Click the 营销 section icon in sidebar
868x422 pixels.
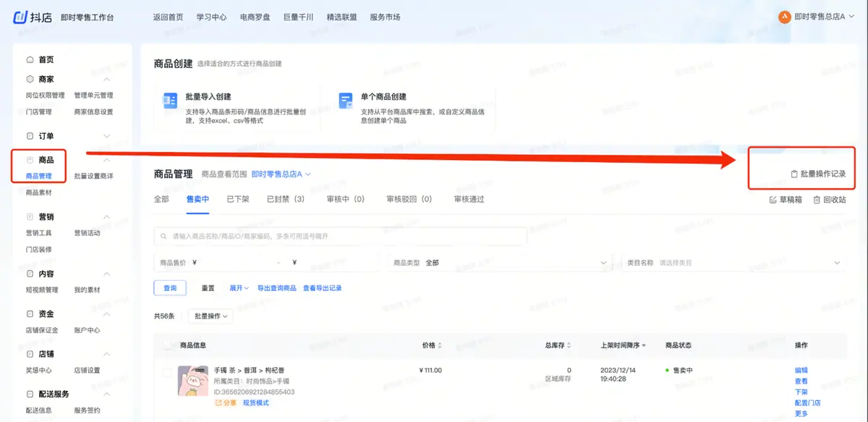point(30,216)
